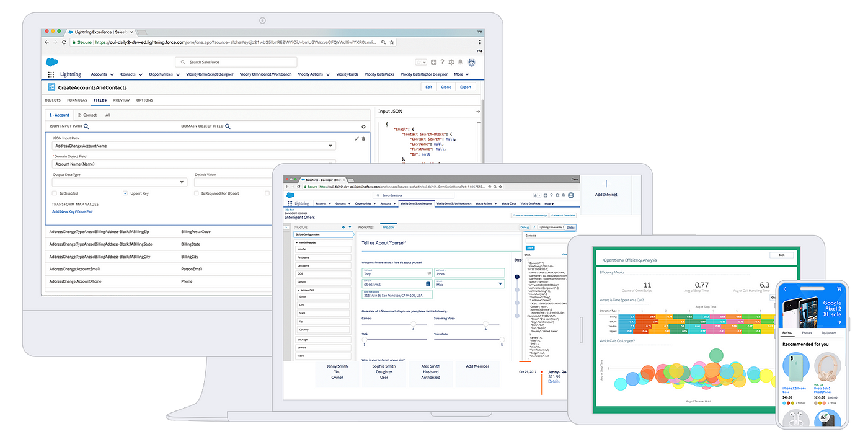Image resolution: width=868 pixels, height=434 pixels.
Task: Click the Export button
Action: tap(466, 87)
